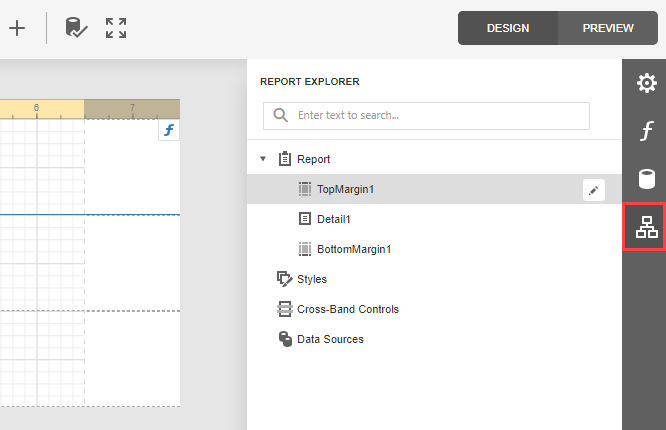The height and width of the screenshot is (430, 666).
Task: Select the Detail1 band item
Action: click(x=334, y=219)
